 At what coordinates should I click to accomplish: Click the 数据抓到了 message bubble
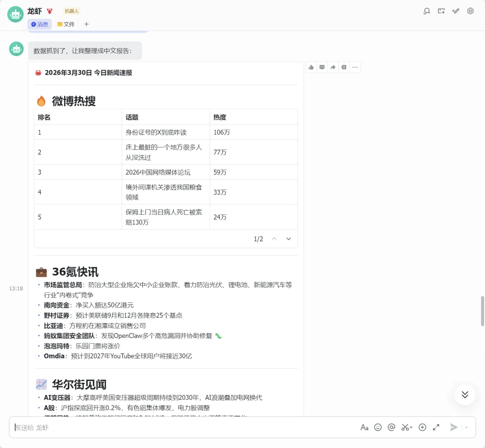tap(85, 51)
